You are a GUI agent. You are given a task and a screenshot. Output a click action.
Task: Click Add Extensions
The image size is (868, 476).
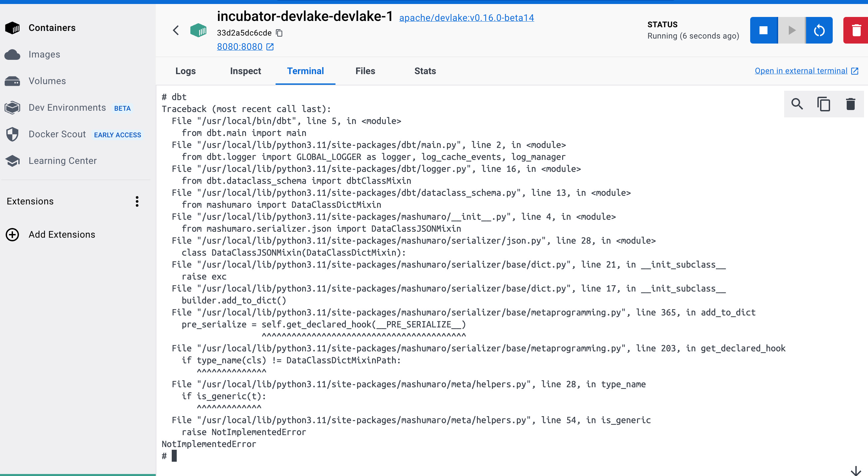pos(62,235)
